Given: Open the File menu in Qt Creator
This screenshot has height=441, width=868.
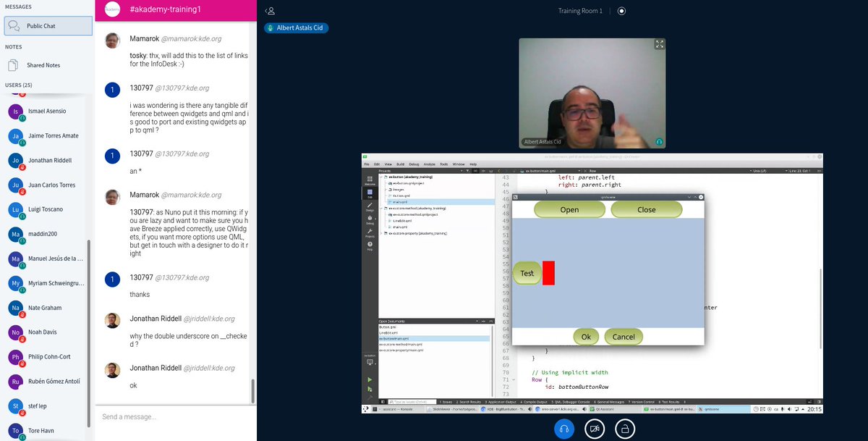Looking at the screenshot, I should click(x=367, y=164).
